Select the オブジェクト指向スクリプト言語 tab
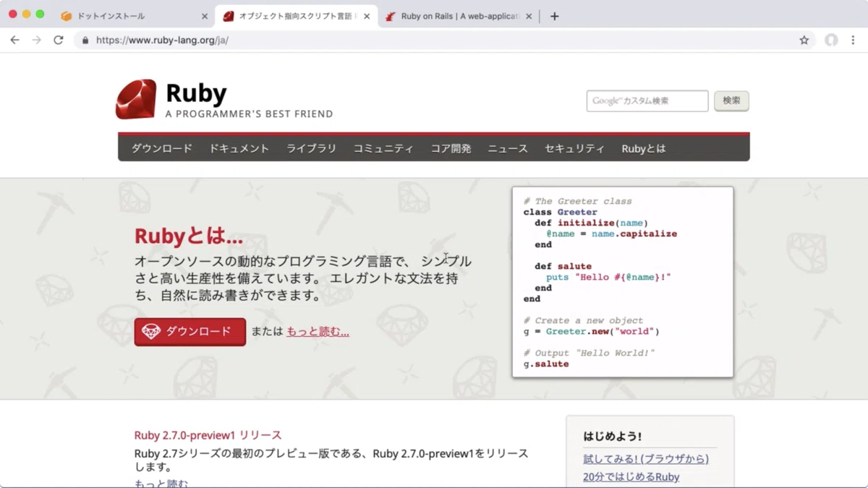 click(297, 16)
